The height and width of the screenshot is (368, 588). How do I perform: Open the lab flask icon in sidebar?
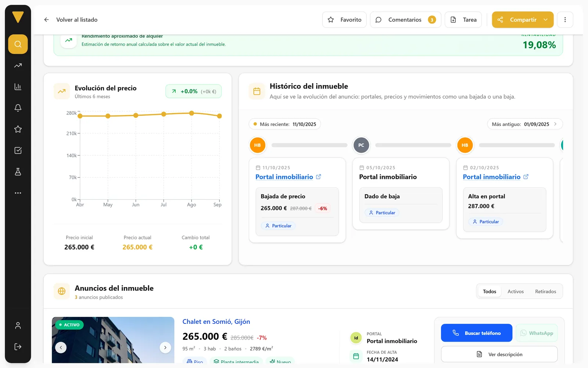point(18,172)
